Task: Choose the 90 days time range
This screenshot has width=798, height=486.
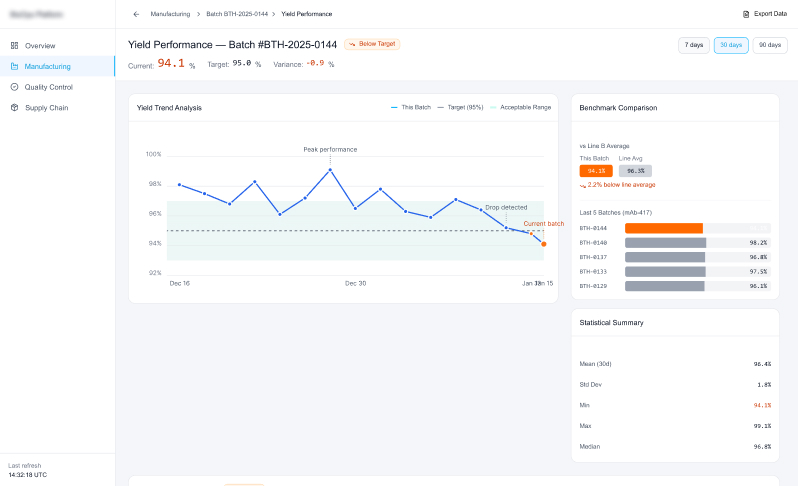Action: click(769, 45)
